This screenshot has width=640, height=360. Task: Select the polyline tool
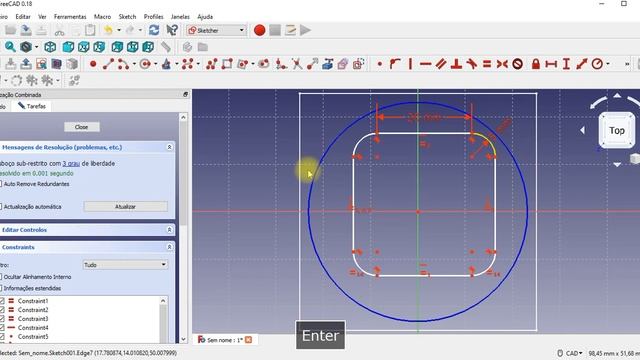point(212,64)
